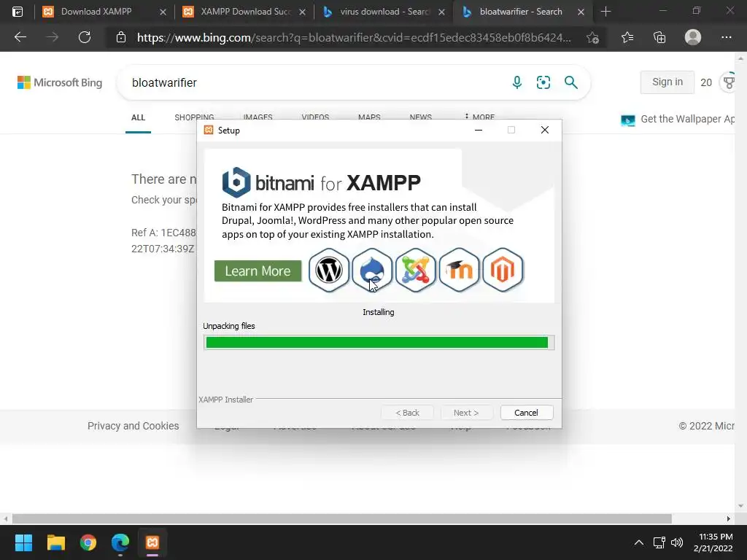747x560 pixels.
Task: Open File Explorer from the taskbar
Action: (55, 542)
